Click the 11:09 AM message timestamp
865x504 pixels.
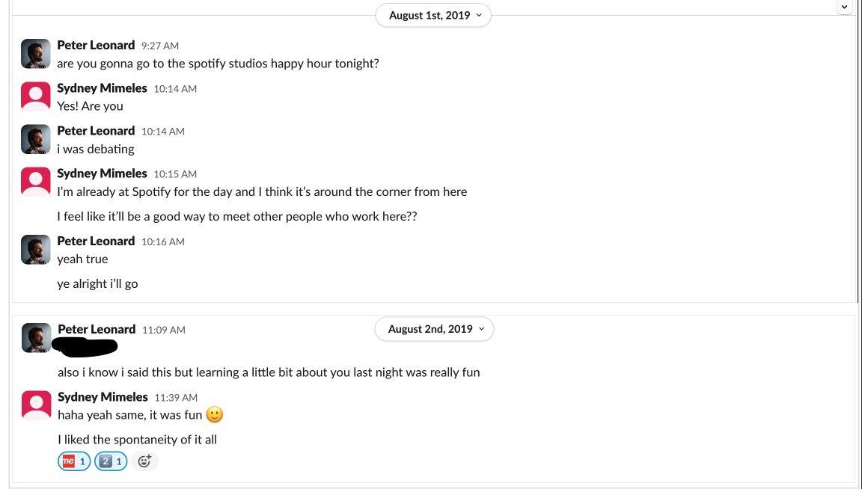point(164,330)
